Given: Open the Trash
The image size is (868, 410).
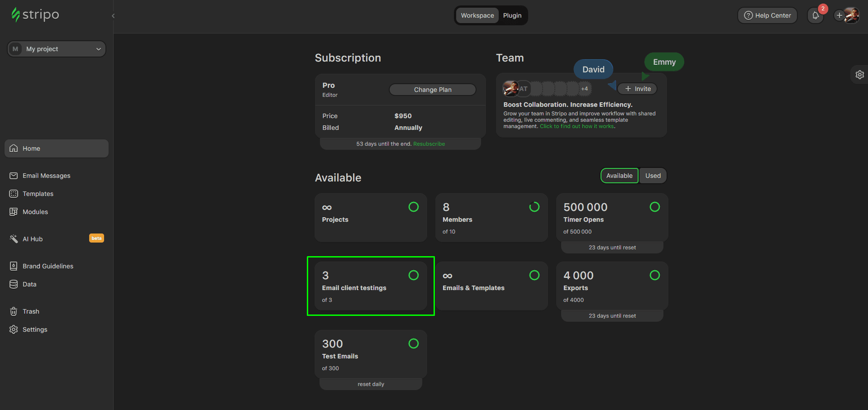Looking at the screenshot, I should [x=31, y=311].
